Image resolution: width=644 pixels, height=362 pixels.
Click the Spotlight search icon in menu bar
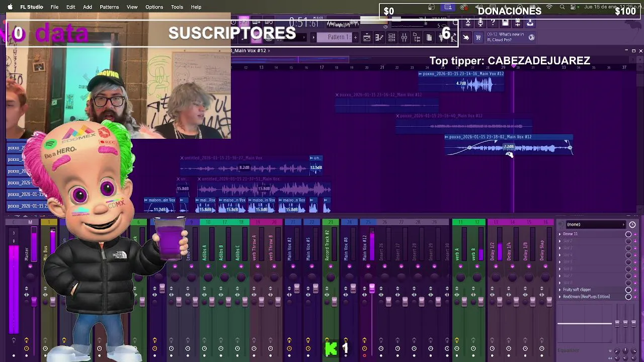pos(562,7)
